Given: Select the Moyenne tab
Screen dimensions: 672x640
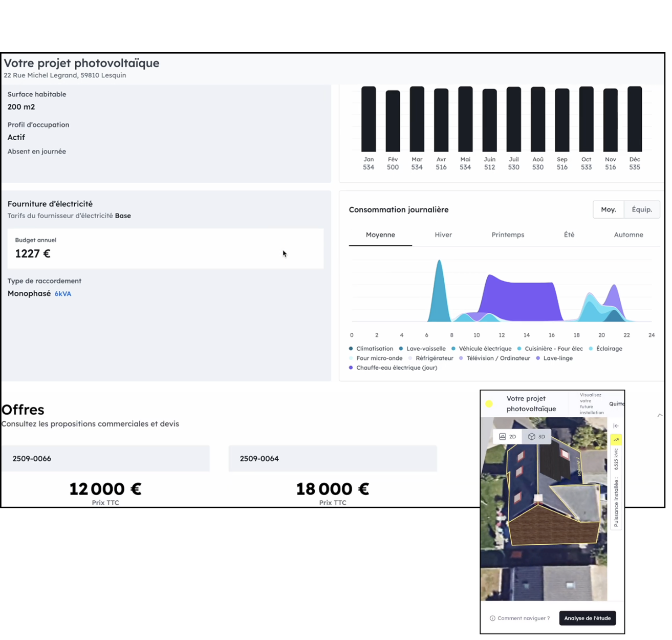Looking at the screenshot, I should click(380, 235).
